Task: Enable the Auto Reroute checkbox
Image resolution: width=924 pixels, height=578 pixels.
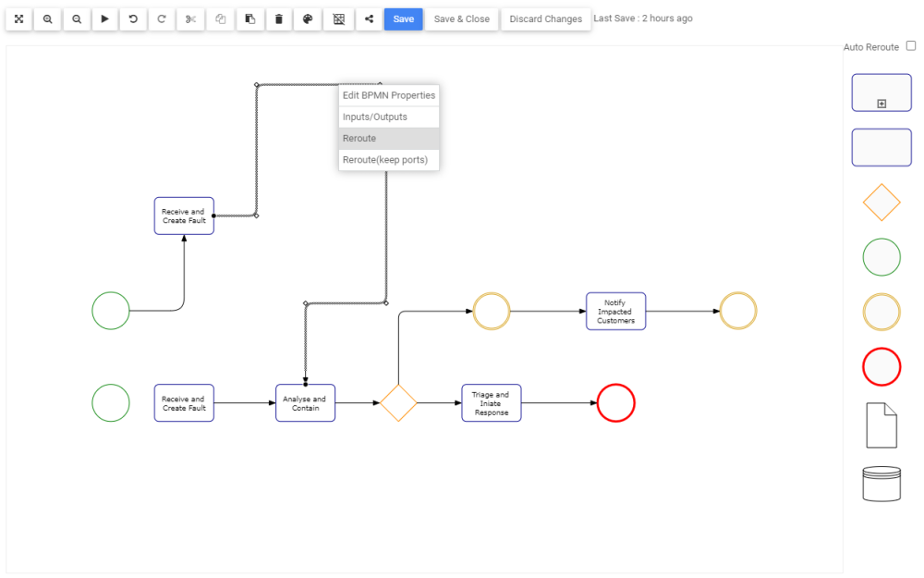Action: click(x=911, y=46)
